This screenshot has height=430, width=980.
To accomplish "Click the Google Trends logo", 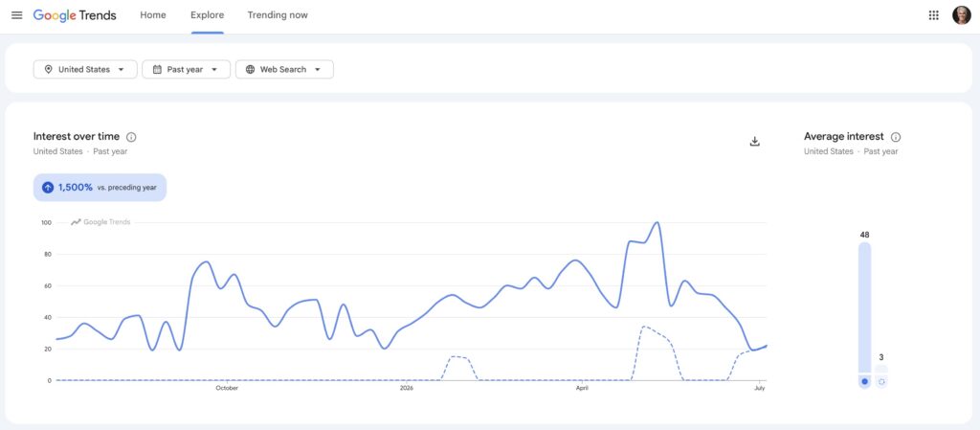I will click(75, 15).
